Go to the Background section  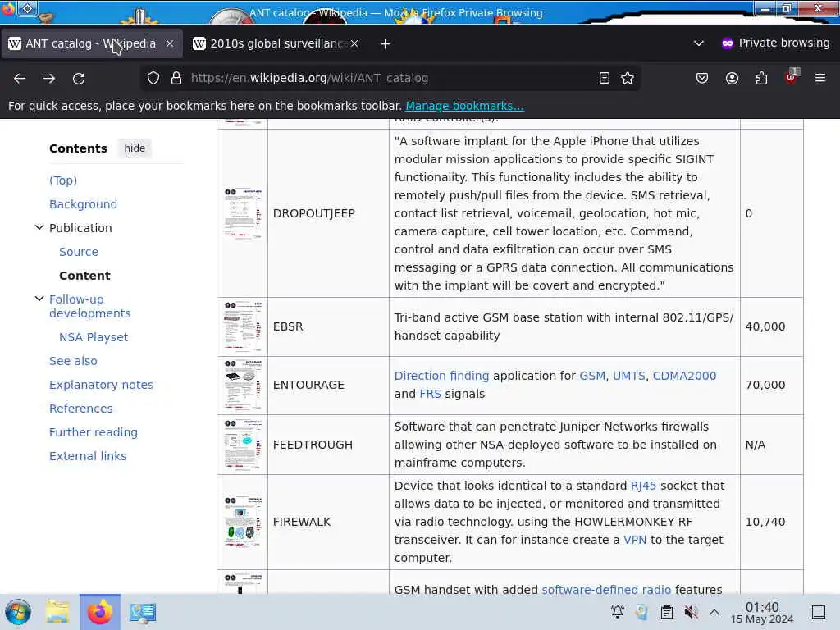click(83, 204)
